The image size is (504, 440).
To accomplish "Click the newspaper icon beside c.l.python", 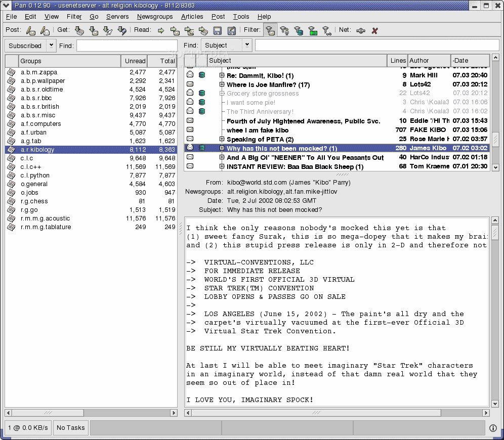I will point(11,175).
